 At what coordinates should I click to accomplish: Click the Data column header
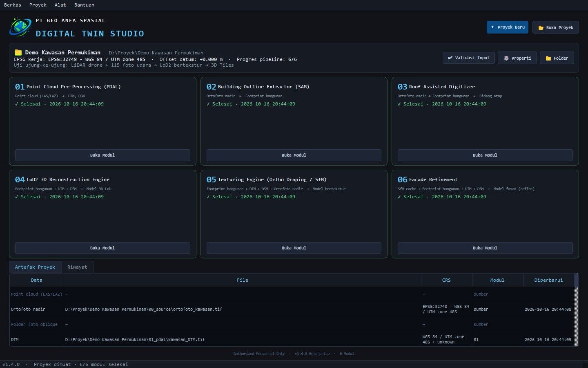point(37,280)
